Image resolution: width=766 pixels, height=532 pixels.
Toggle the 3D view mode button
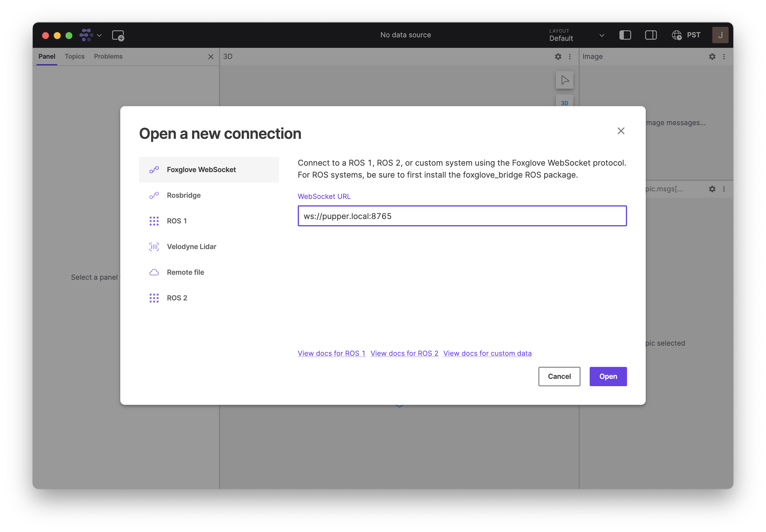(565, 101)
